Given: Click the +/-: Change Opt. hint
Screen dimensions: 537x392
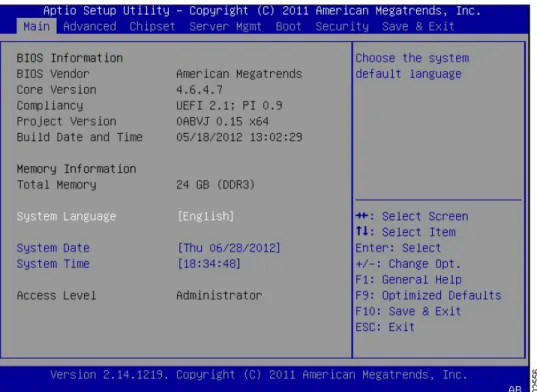Looking at the screenshot, I should click(x=408, y=264).
